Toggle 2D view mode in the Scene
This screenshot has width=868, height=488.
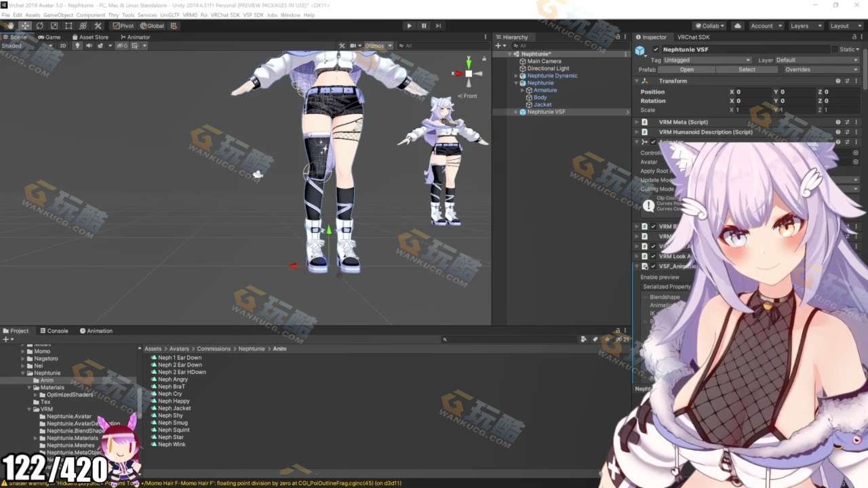63,45
